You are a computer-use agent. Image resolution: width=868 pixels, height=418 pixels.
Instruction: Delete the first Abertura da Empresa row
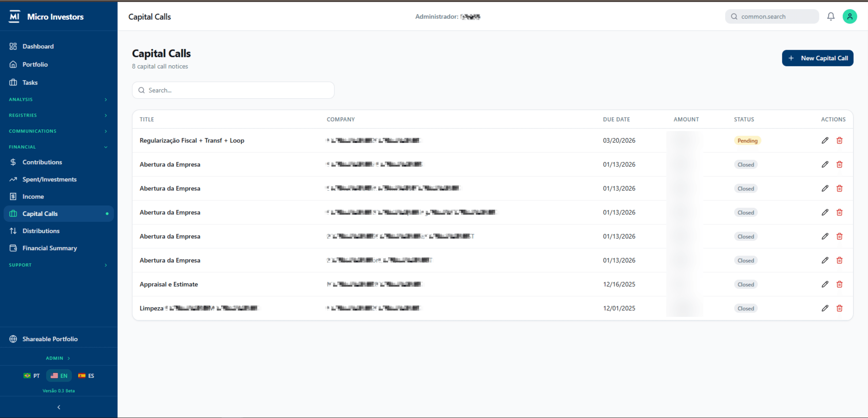839,164
